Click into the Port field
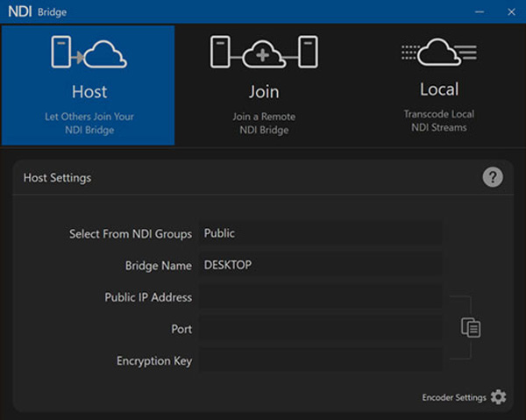 320,329
